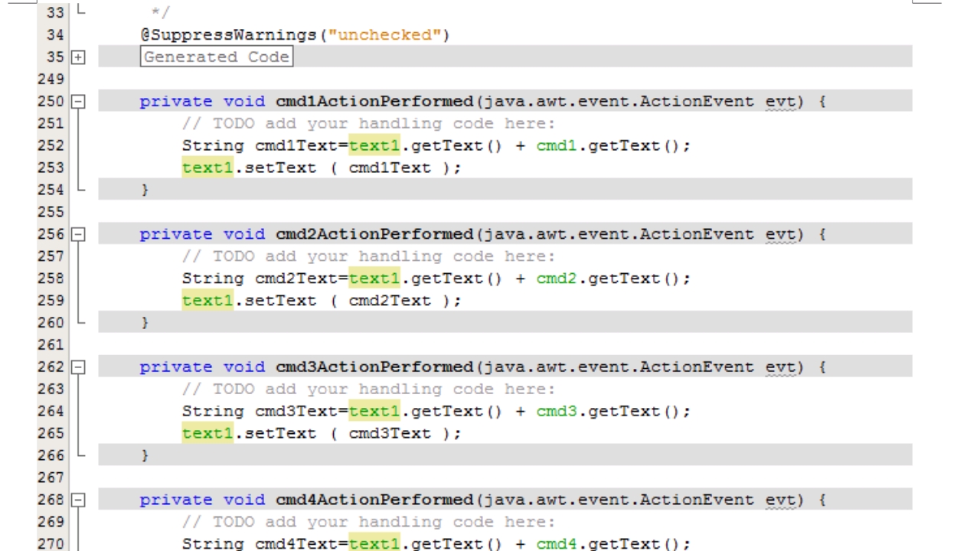Screen dimensions: 980x551
Task: Click cmd3Text inside setText on line 265
Action: click(390, 434)
